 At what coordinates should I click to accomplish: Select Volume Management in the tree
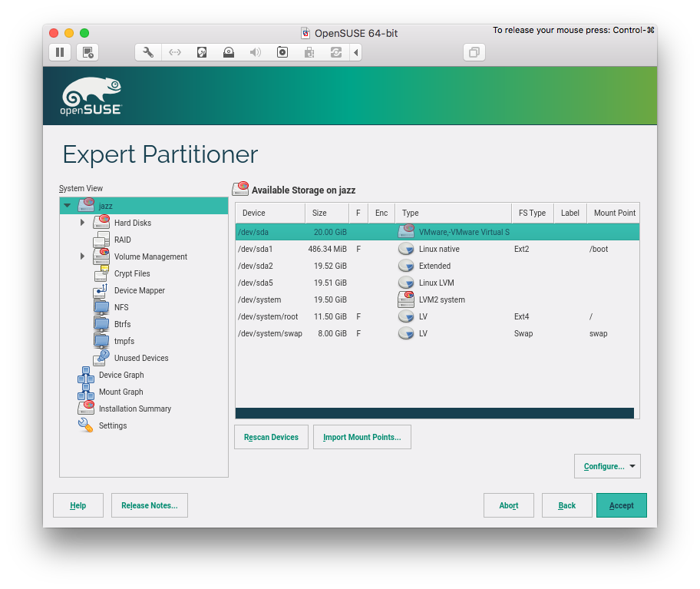click(x=150, y=256)
